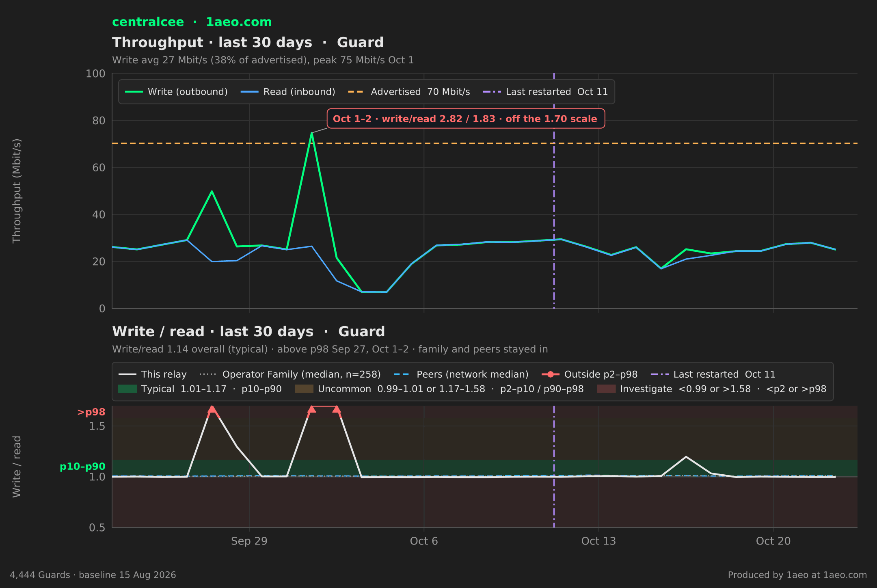Click the Outside p2–p98 legend marker
The image size is (877, 588).
click(x=551, y=374)
